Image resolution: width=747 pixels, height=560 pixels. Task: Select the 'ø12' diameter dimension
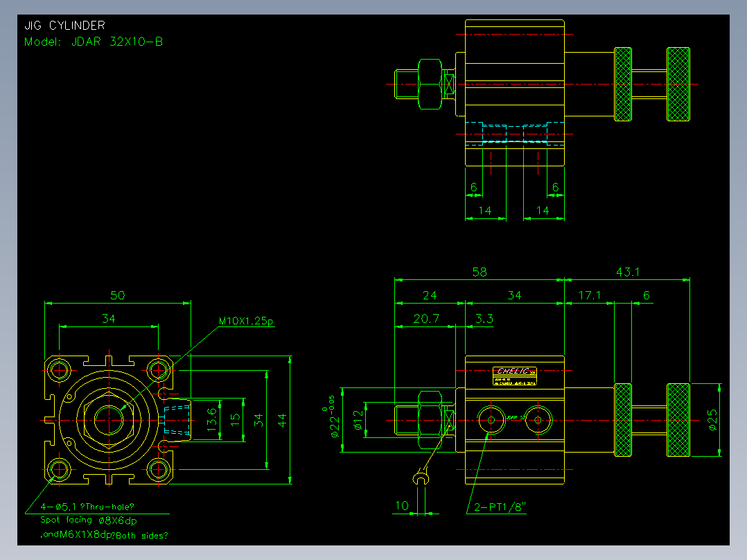[x=358, y=420]
